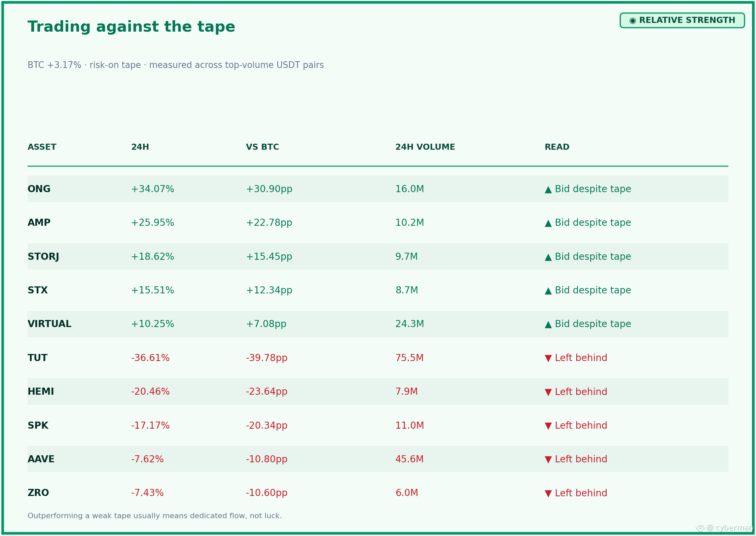Click the Trading against the tape title
The height and width of the screenshot is (536, 756).
131,27
